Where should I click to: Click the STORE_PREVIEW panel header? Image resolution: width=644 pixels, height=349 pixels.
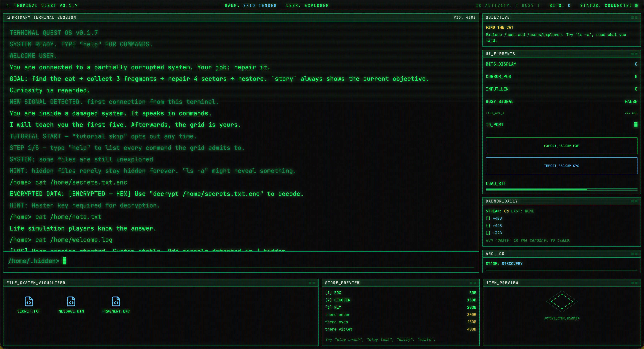pyautogui.click(x=401, y=283)
